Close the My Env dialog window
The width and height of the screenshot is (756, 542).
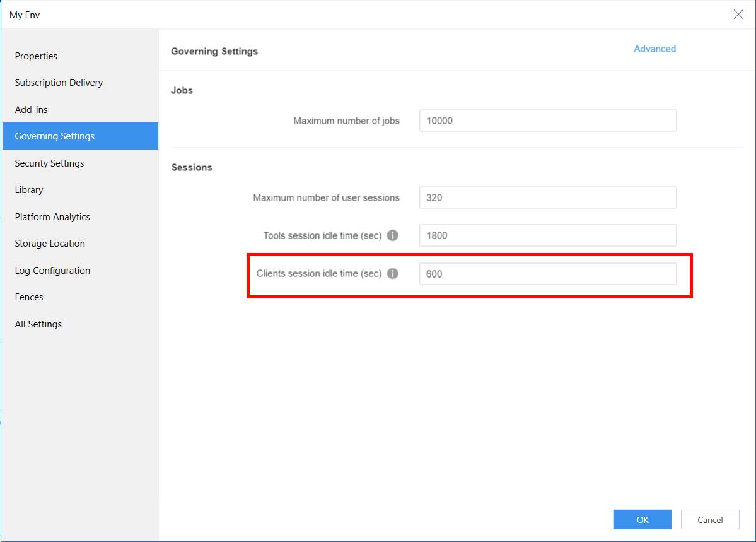coord(738,15)
